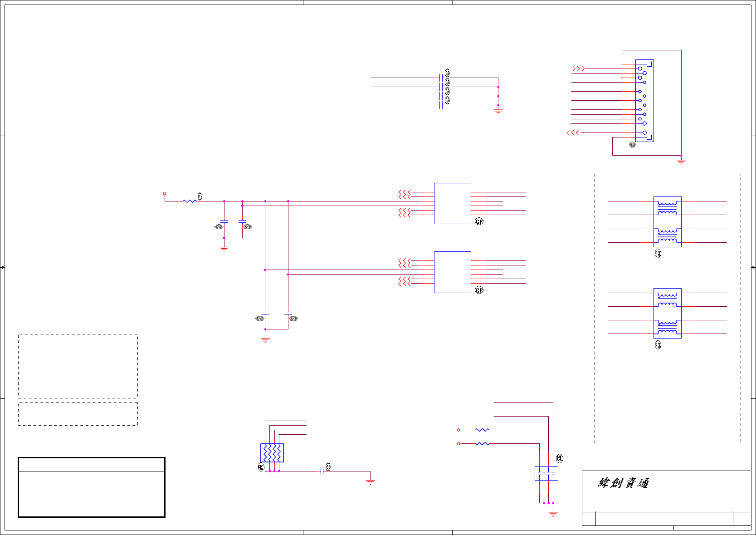Click the upper resistor of the bottom-right pair
Screen dimensions: 756x535
(483, 430)
